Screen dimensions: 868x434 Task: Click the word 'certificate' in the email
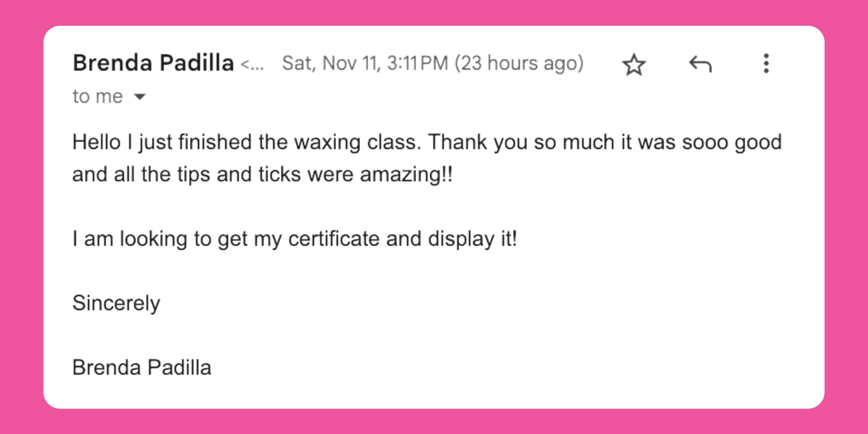point(334,239)
